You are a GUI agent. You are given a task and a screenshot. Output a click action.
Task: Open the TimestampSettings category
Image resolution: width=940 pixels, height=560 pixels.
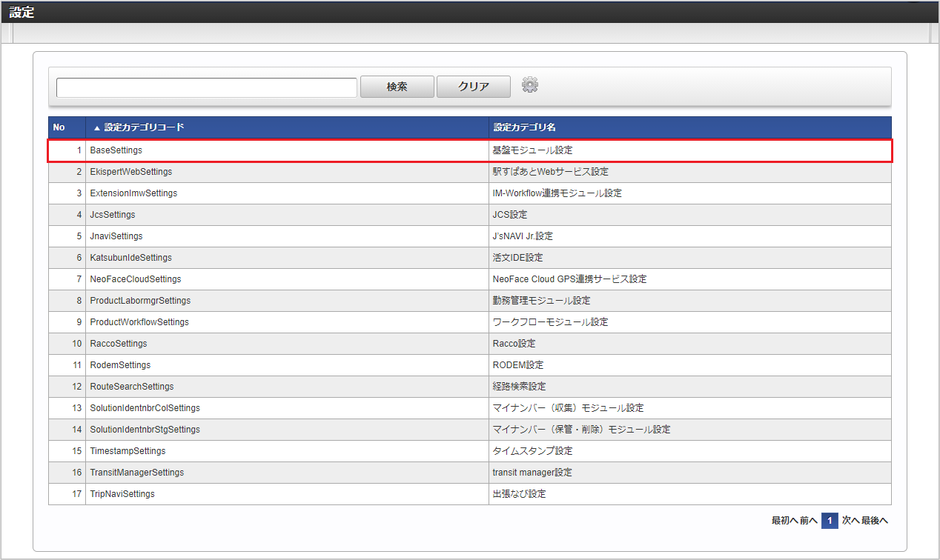pyautogui.click(x=470, y=451)
